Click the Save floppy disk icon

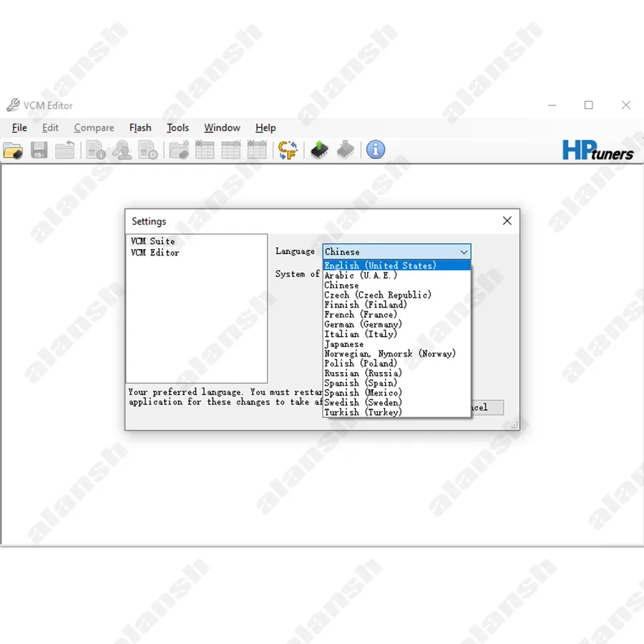39,150
